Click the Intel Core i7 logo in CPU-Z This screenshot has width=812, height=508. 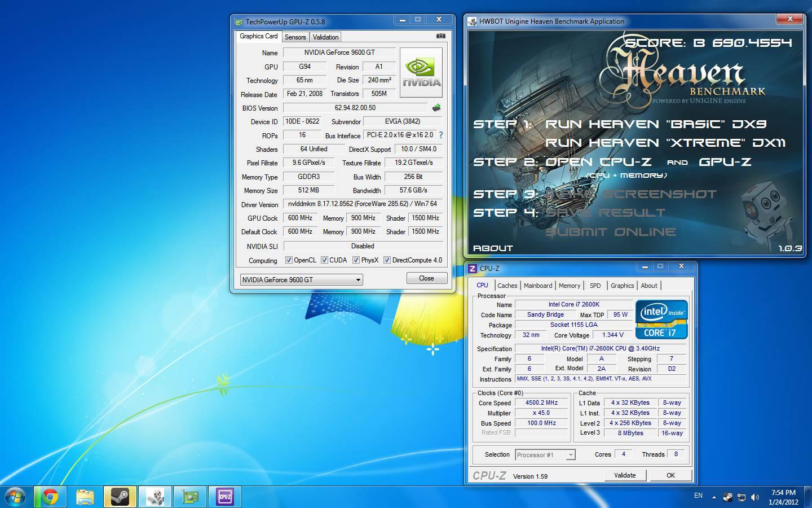point(661,319)
